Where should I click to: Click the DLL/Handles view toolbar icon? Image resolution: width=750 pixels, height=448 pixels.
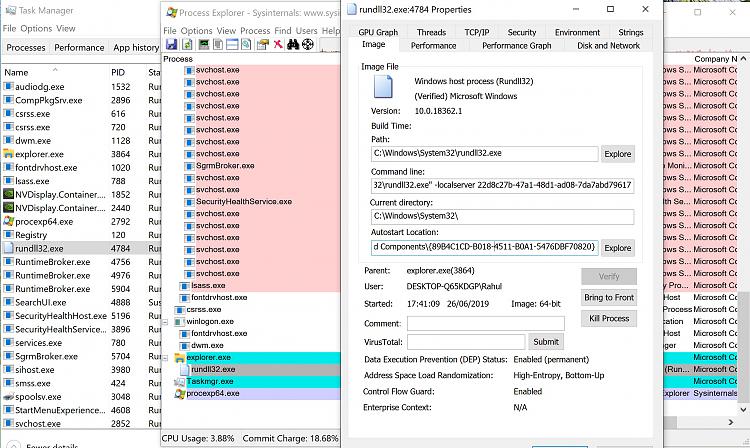246,44
